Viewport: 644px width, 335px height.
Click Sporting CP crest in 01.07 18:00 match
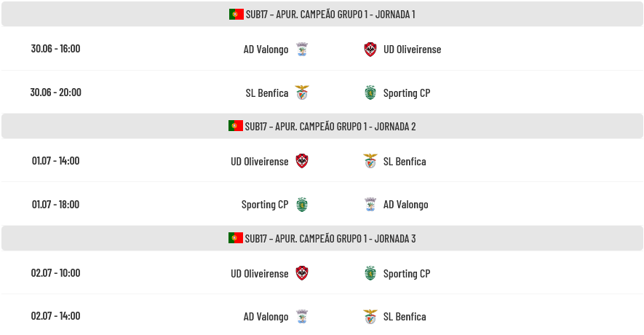tap(302, 205)
